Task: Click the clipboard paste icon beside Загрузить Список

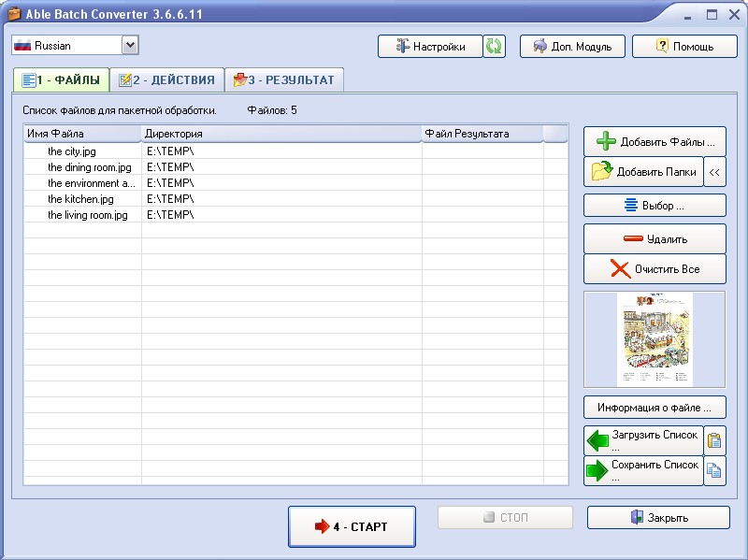Action: point(714,440)
